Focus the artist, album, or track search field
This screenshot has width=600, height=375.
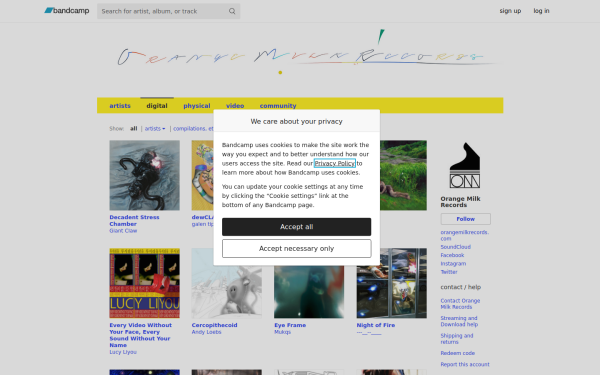click(168, 11)
